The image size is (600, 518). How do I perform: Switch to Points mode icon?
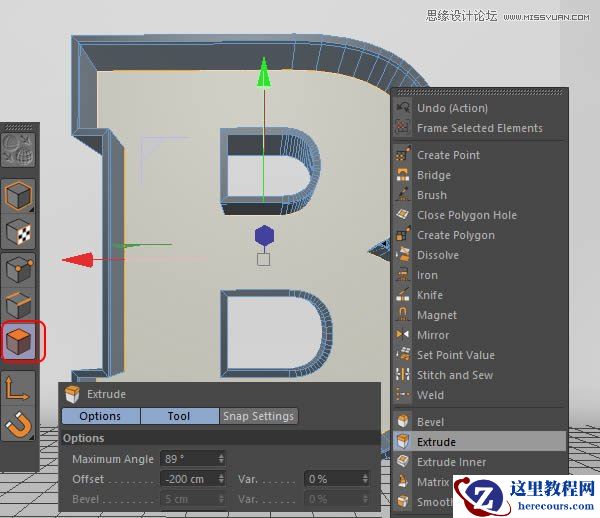(18, 269)
